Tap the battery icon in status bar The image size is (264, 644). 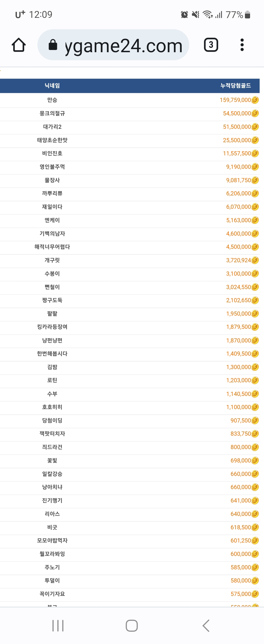pos(247,14)
